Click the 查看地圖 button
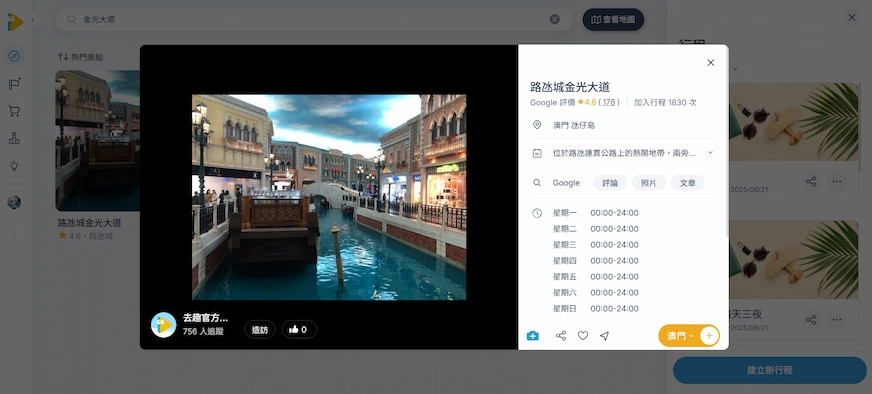The height and width of the screenshot is (394, 872). [613, 19]
